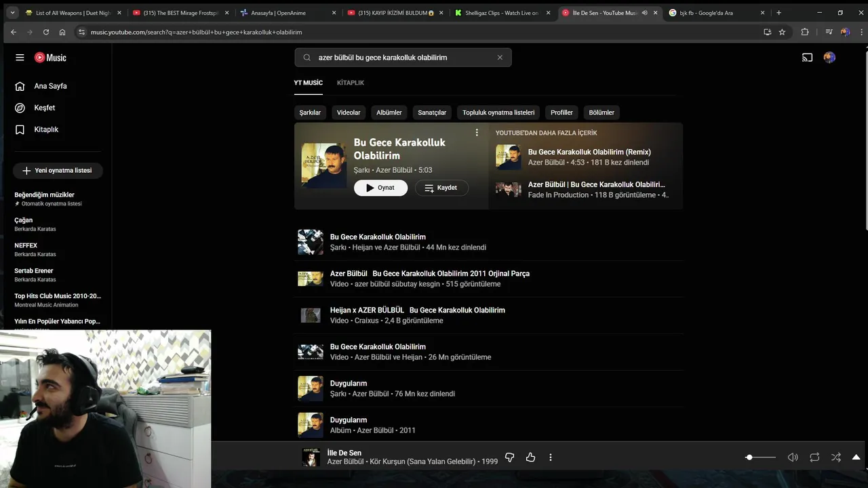The width and height of the screenshot is (868, 488).
Task: Open the account profile avatar
Action: (x=829, y=58)
